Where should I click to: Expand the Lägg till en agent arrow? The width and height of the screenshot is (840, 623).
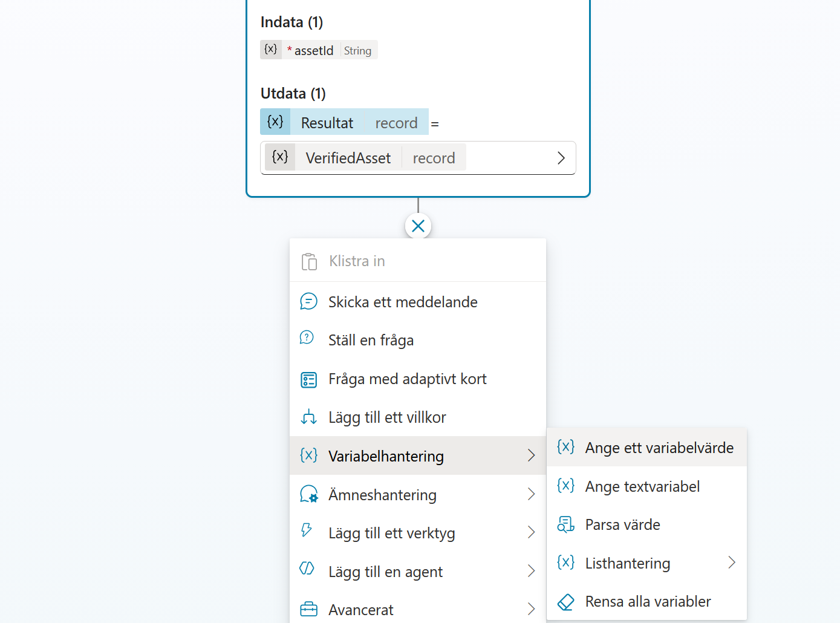pos(531,571)
